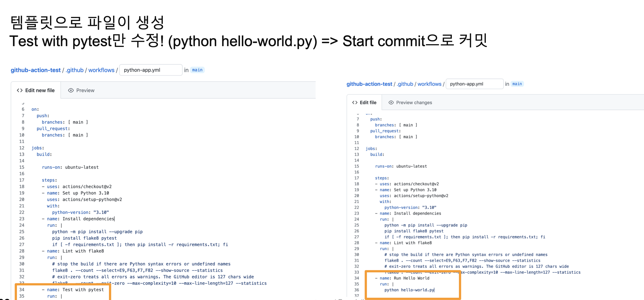Click eye icon beside Preview tab
644x300 pixels.
pyautogui.click(x=71, y=90)
